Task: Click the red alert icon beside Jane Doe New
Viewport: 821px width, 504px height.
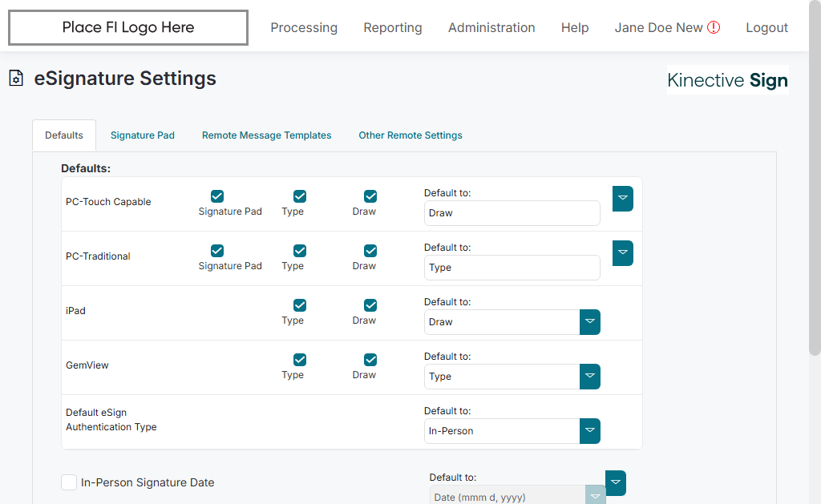Action: click(714, 27)
